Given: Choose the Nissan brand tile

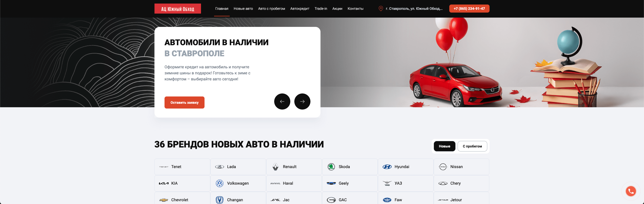Looking at the screenshot, I should tap(461, 167).
